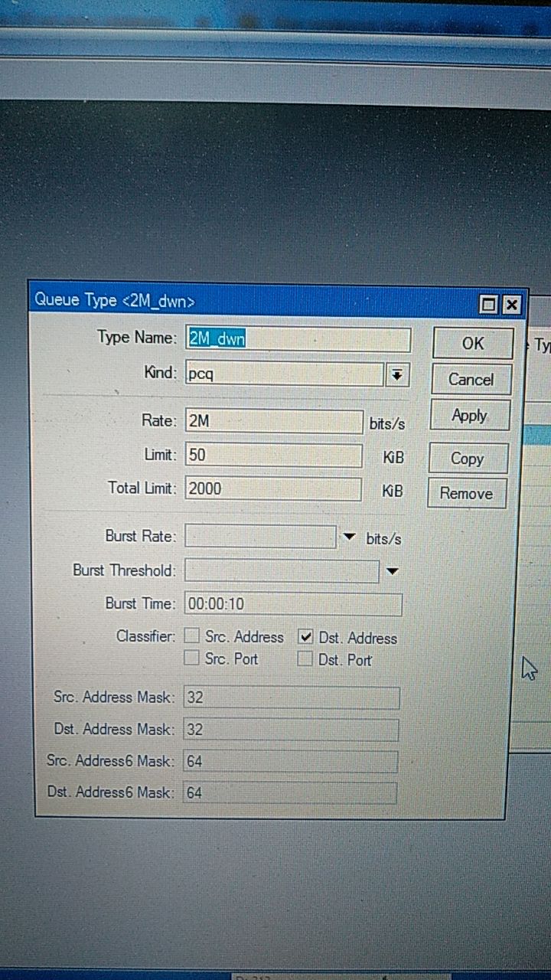Image resolution: width=551 pixels, height=980 pixels.
Task: Click the Burst Threshold input field
Action: pyautogui.click(x=282, y=570)
